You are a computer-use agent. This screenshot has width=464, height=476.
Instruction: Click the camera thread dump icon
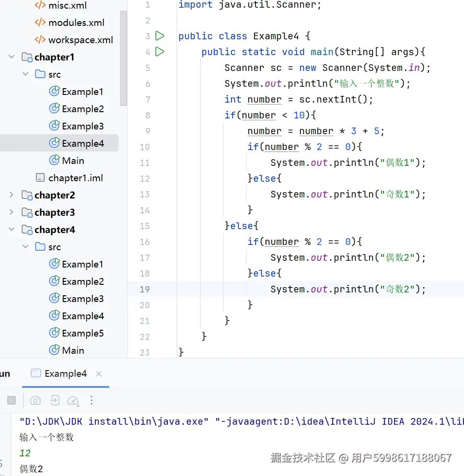click(35, 400)
